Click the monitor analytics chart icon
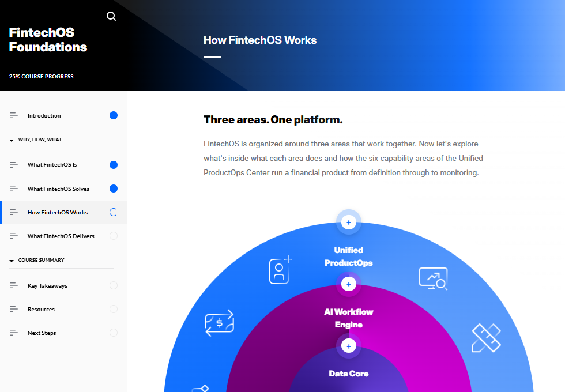 (x=433, y=278)
